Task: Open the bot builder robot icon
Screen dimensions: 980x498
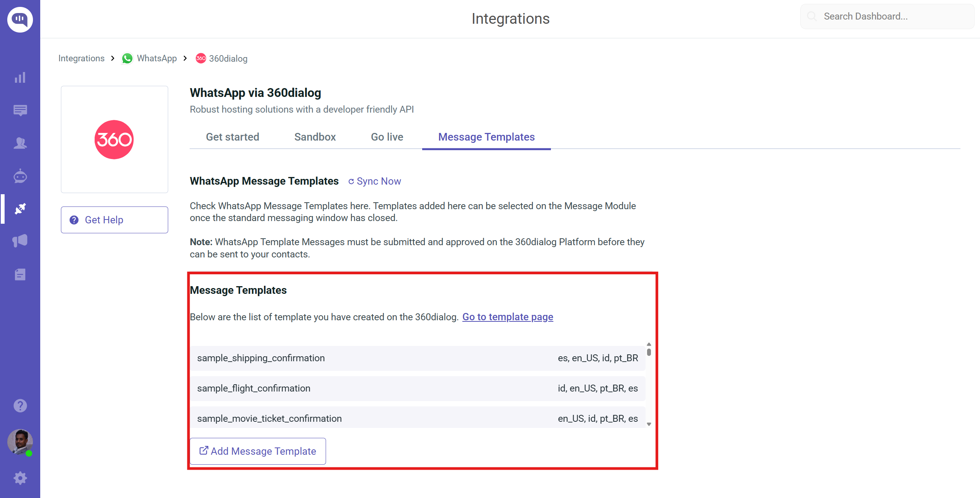Action: click(x=20, y=176)
